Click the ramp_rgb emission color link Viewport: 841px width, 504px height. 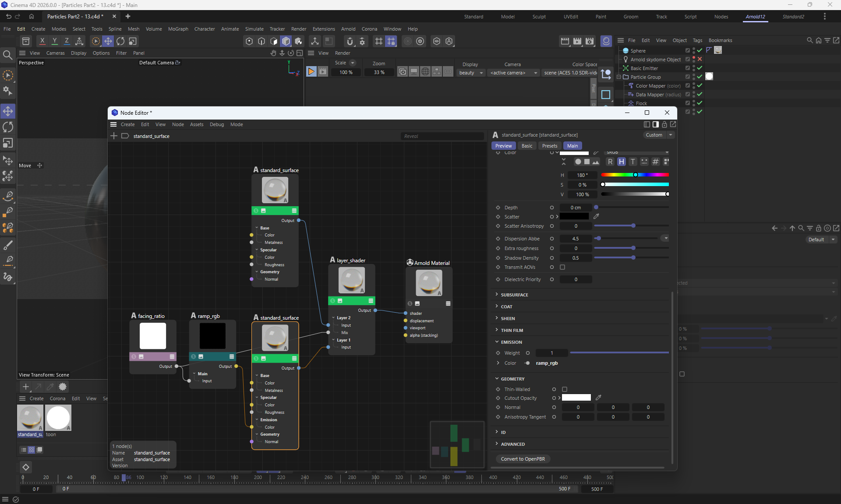(547, 363)
